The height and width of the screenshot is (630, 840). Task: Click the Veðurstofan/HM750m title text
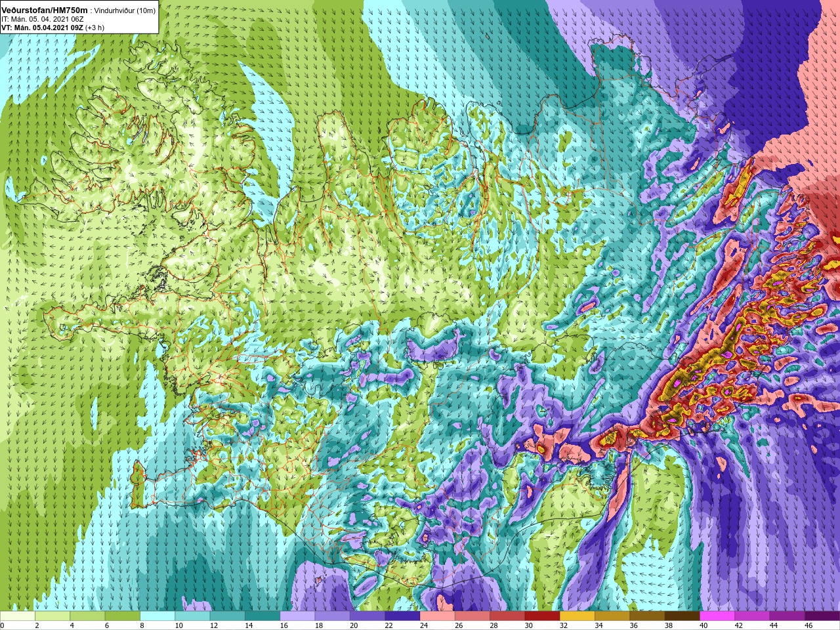[44, 10]
